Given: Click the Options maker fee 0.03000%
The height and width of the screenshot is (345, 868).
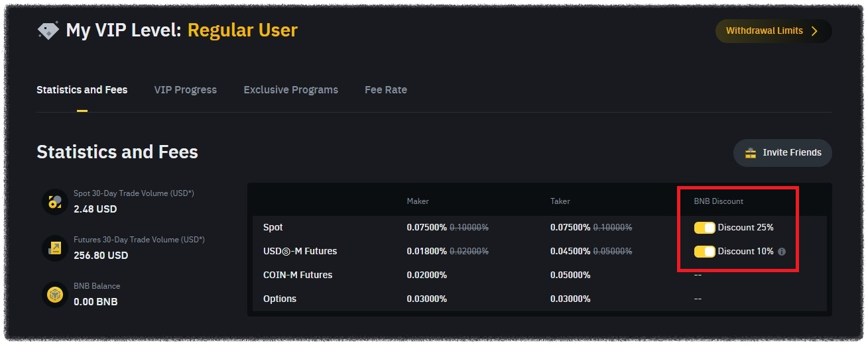Looking at the screenshot, I should [x=427, y=299].
